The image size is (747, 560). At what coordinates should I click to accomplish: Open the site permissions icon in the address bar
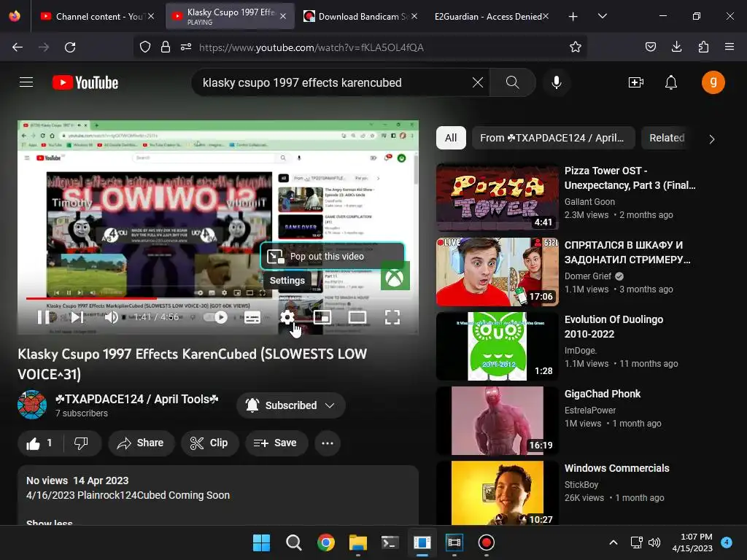tap(186, 47)
